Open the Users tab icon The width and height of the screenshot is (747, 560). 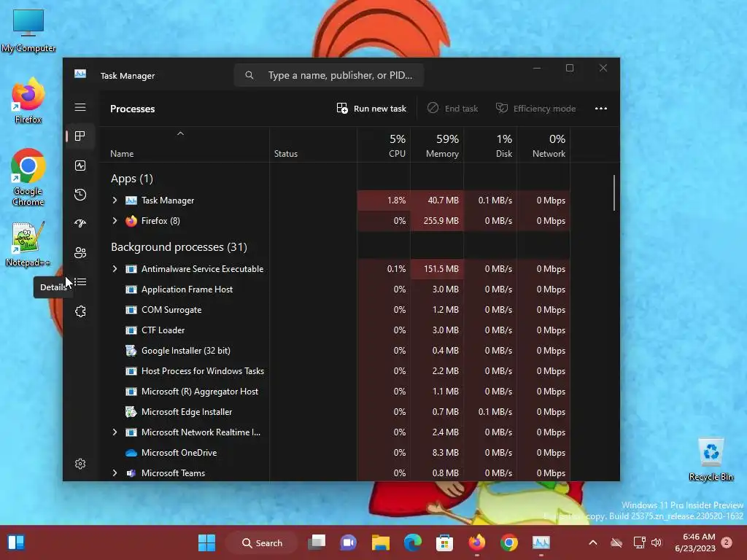point(80,252)
